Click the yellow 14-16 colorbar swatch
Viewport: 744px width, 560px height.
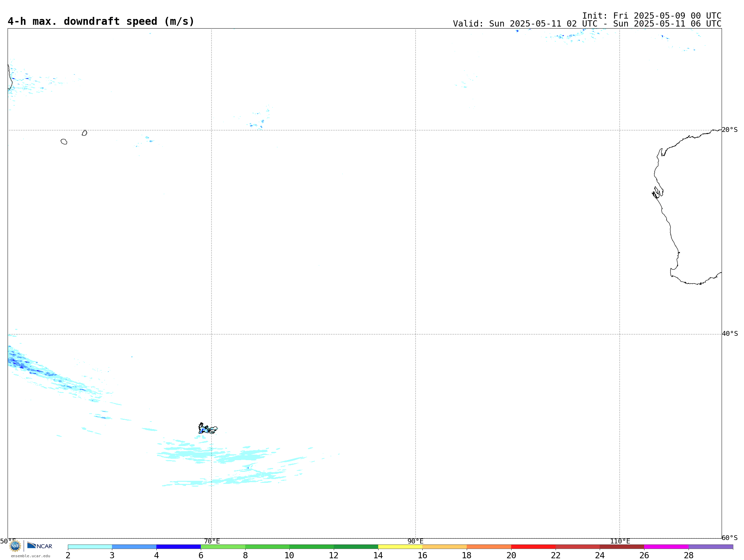[400, 547]
